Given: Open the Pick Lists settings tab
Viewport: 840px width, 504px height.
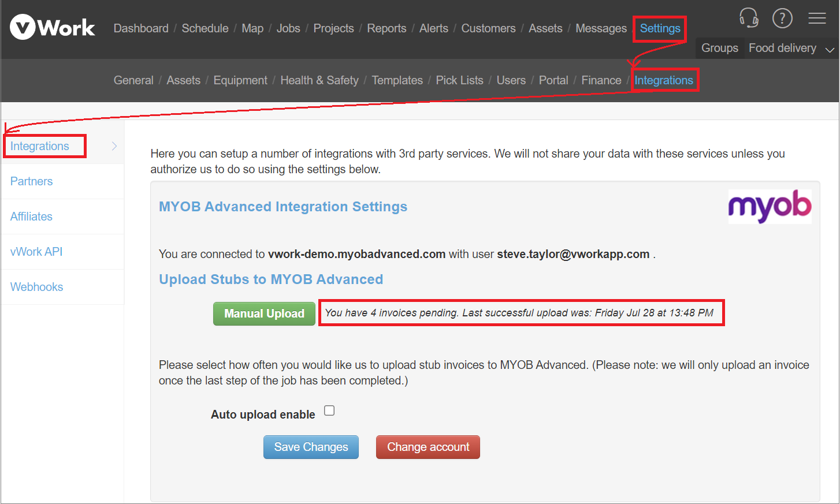Looking at the screenshot, I should point(459,80).
